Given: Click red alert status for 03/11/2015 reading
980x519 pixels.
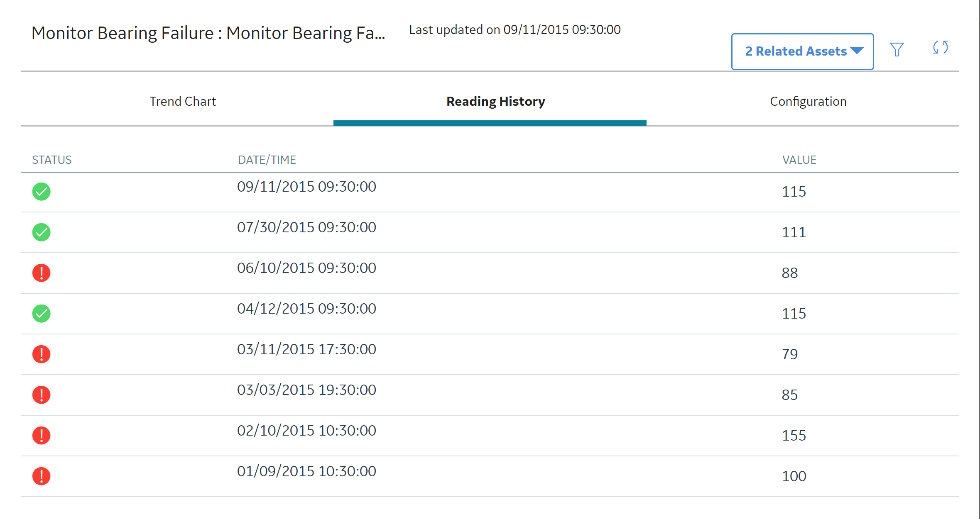Looking at the screenshot, I should (x=42, y=354).
